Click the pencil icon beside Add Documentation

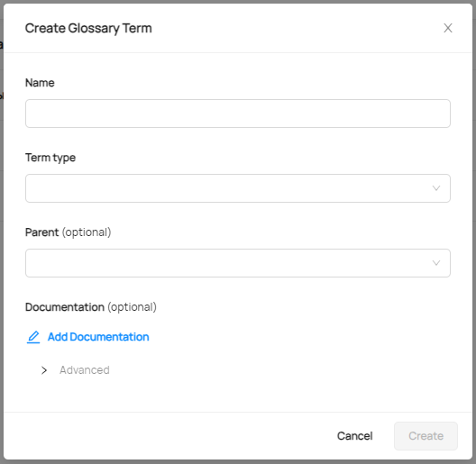[x=33, y=337]
